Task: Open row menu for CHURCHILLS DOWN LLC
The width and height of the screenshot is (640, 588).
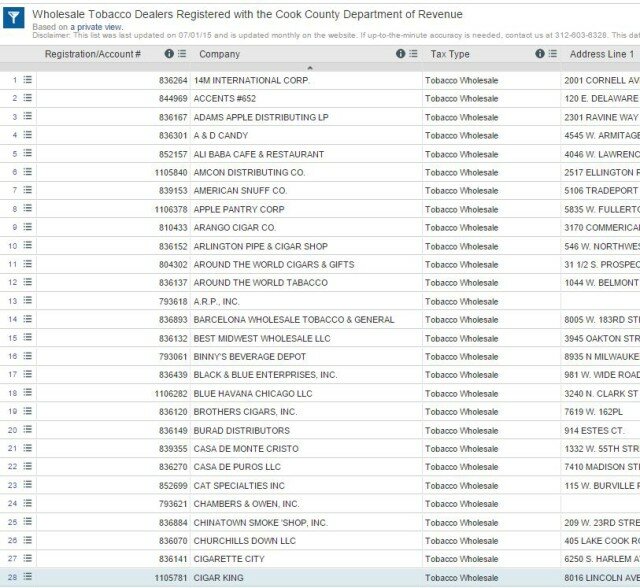Action: pyautogui.click(x=27, y=540)
